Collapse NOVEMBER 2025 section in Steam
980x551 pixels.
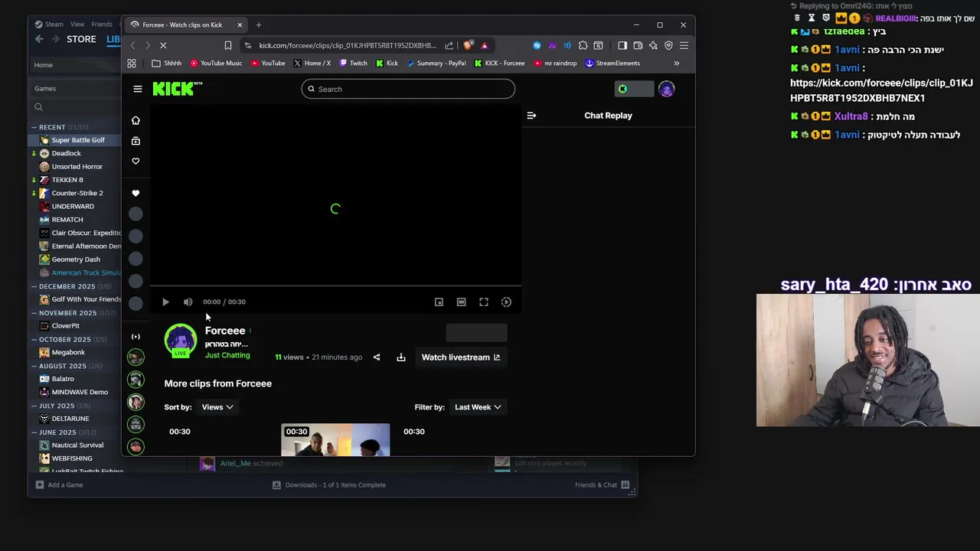34,313
